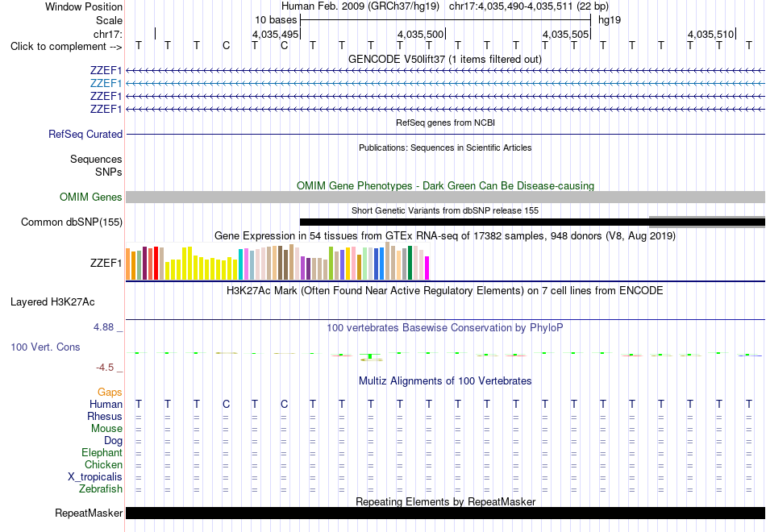
Task: Click the 4,035,510 ruler position label
Action: pyautogui.click(x=710, y=34)
